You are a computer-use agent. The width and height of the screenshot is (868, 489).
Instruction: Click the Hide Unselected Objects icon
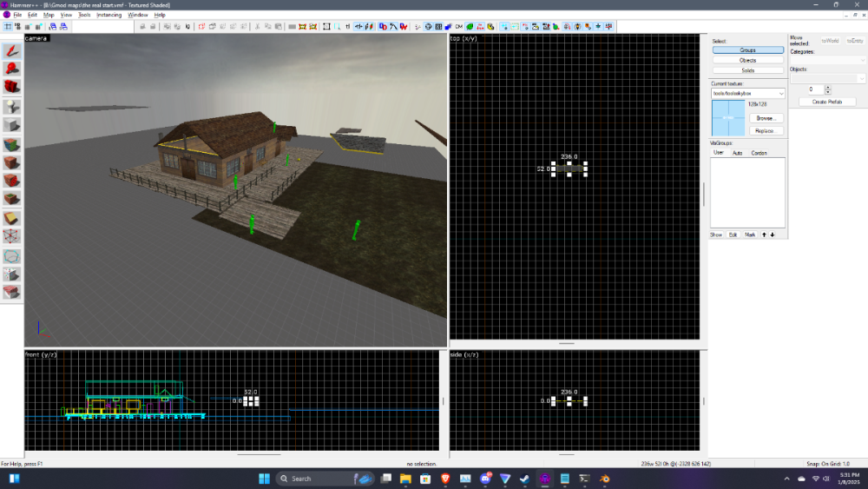pos(212,27)
